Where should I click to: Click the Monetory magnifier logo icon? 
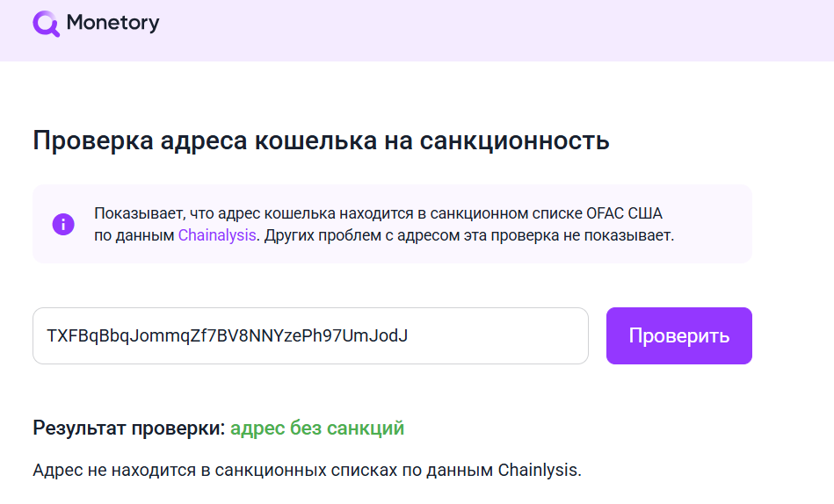coord(47,24)
